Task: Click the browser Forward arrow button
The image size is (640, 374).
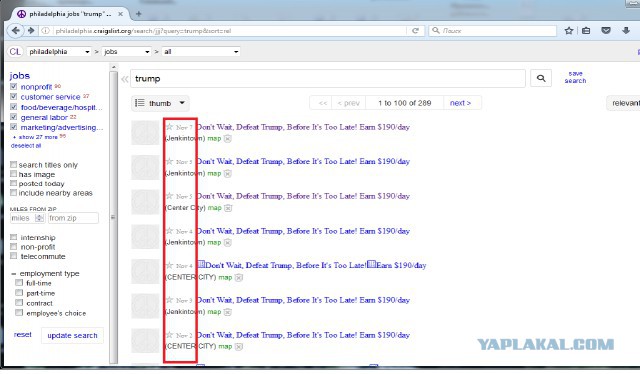Action: 31,31
